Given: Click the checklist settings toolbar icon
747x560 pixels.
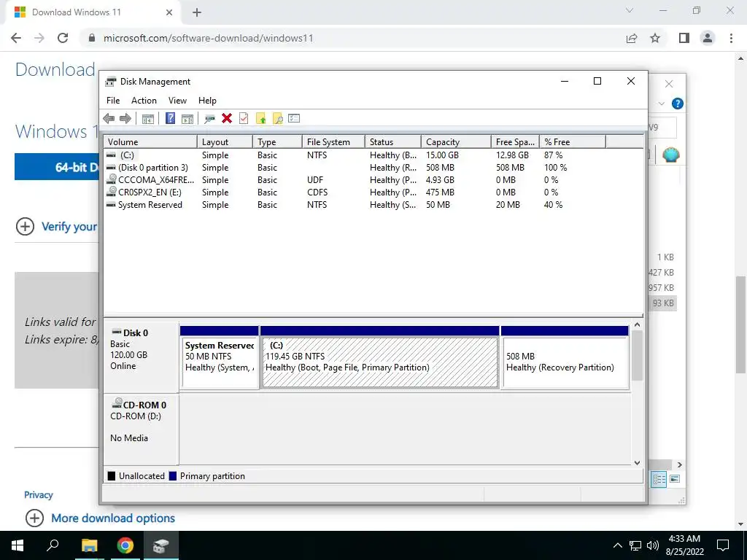Looking at the screenshot, I should click(x=294, y=118).
